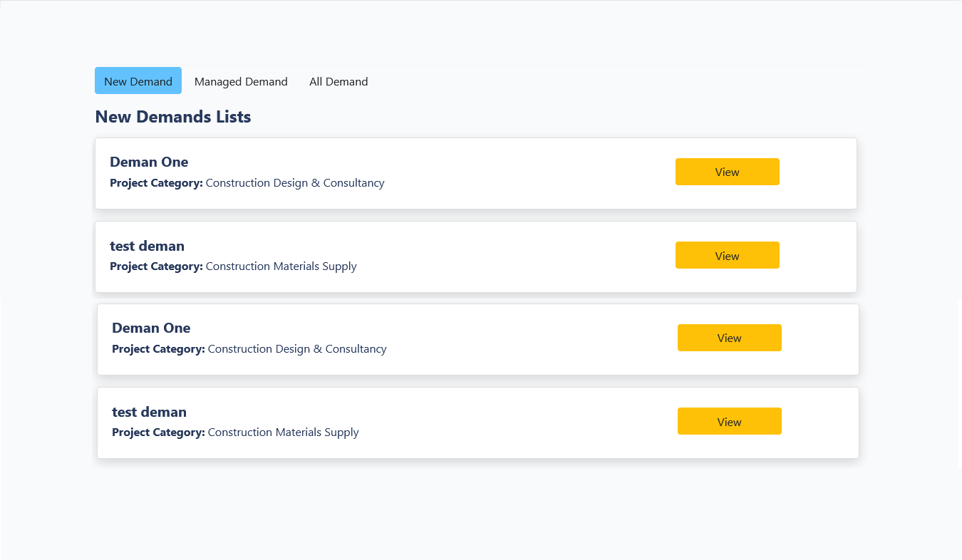Click Project Category label in third card
This screenshot has width=962, height=560.
pyautogui.click(x=158, y=349)
